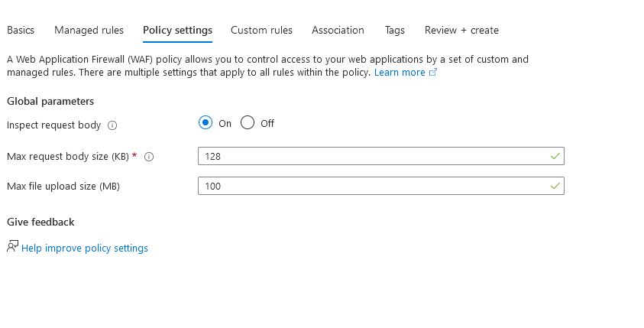Open the Association tab
644x328 pixels.
338,30
